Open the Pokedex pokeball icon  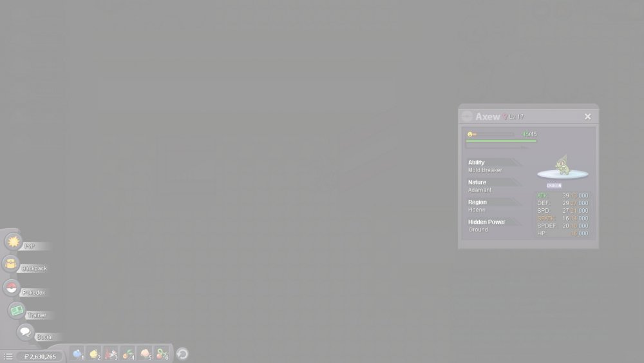click(x=11, y=288)
